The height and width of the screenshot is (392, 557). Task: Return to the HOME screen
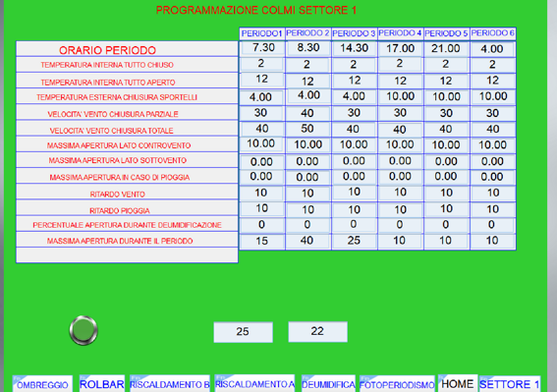pyautogui.click(x=458, y=383)
